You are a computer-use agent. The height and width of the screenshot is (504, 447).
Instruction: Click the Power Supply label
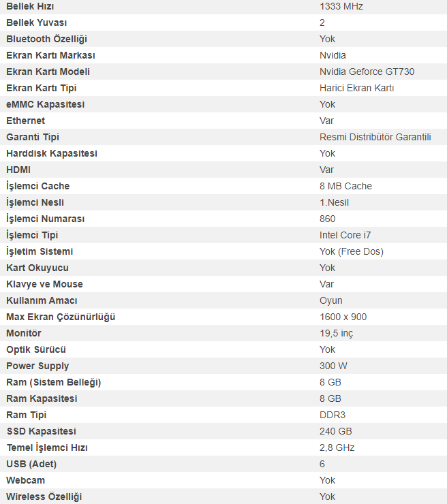pos(37,366)
